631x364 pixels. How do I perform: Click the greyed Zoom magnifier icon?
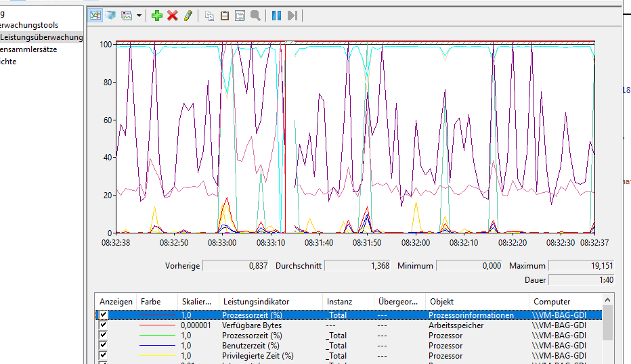click(255, 16)
